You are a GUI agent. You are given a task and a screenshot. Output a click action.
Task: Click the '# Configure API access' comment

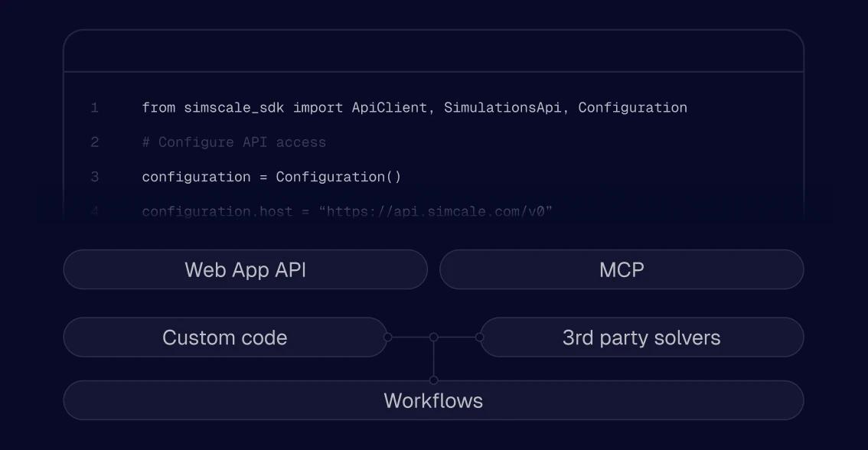point(233,142)
